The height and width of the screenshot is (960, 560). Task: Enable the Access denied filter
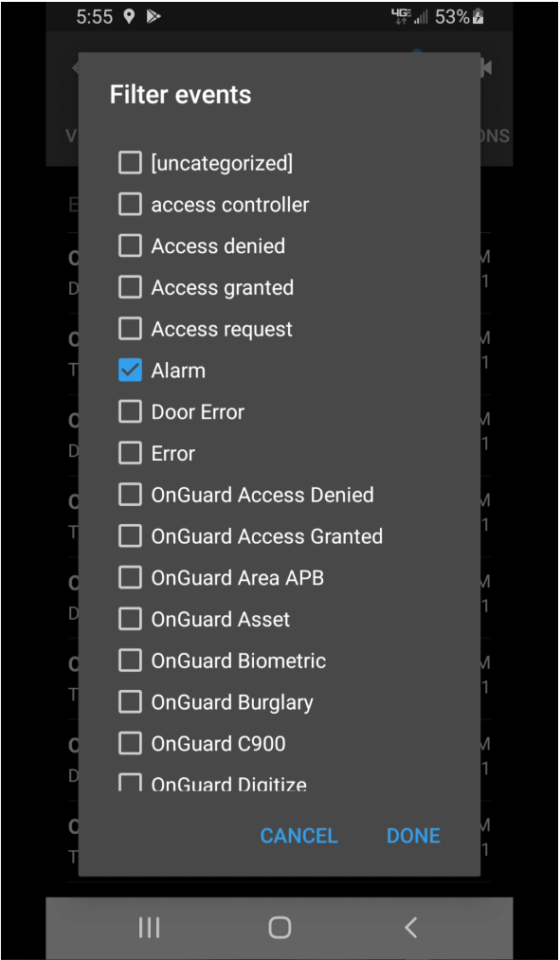click(x=130, y=246)
